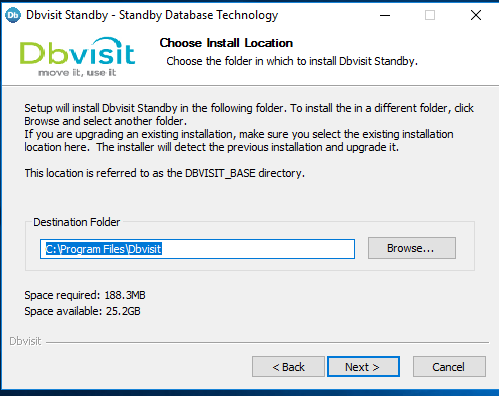Close the installer window

[x=476, y=15]
